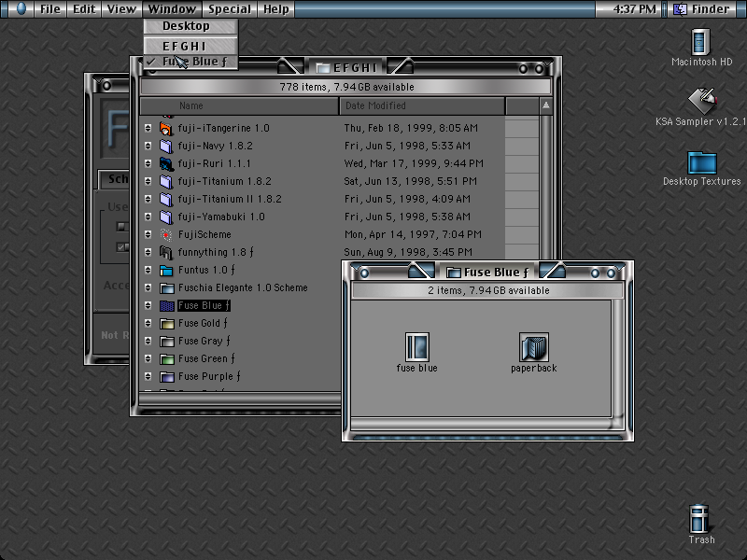
Task: Sort by the Name column header
Action: pos(239,105)
